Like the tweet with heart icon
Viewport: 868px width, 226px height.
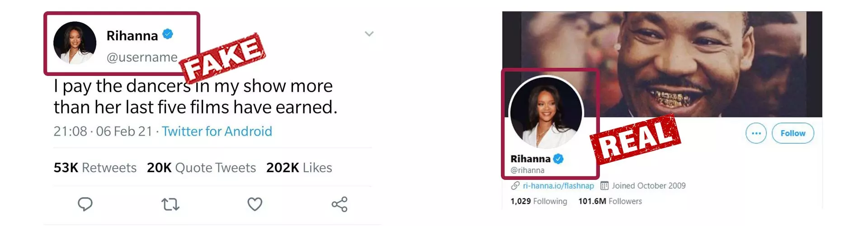255,204
